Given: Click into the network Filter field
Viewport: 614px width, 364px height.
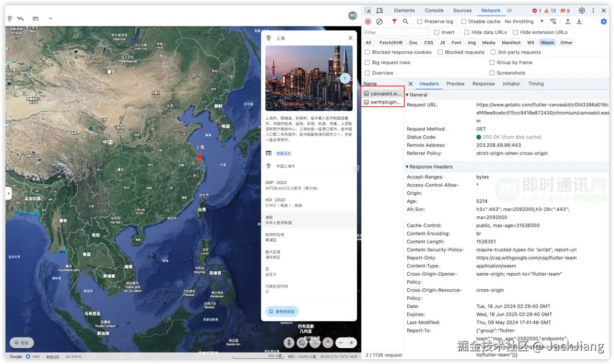Looking at the screenshot, I should (396, 33).
